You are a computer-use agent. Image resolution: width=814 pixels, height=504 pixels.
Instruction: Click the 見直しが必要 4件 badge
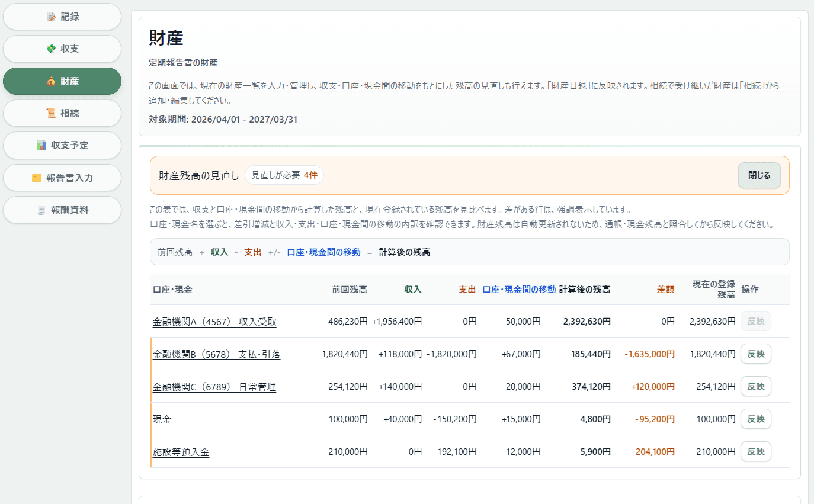(x=284, y=175)
